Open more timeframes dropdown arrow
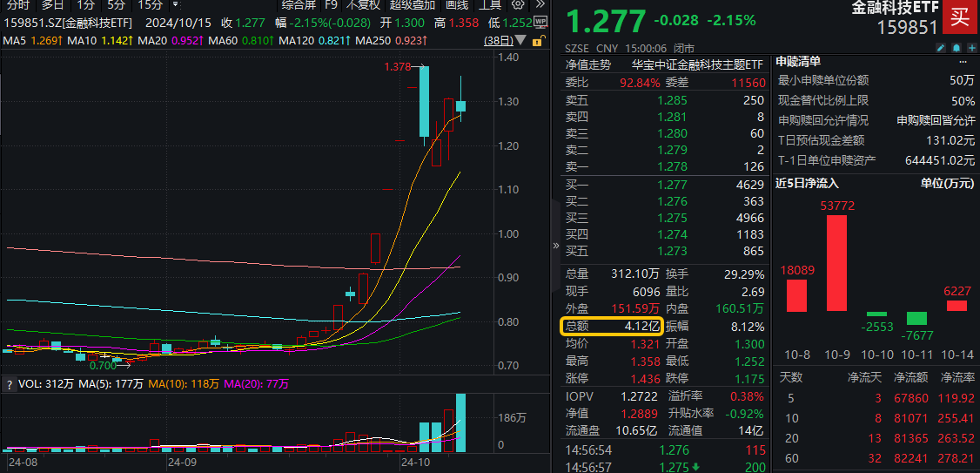Image resolution: width=980 pixels, height=473 pixels. (174, 5)
